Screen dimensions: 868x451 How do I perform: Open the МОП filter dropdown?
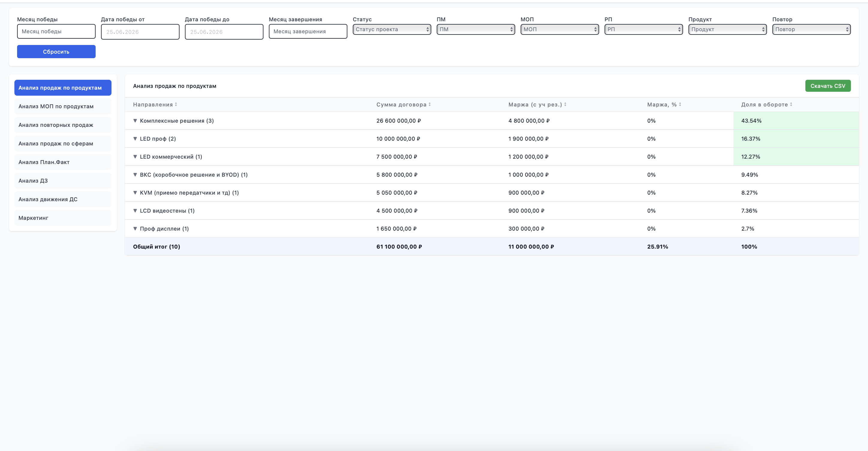pyautogui.click(x=560, y=29)
